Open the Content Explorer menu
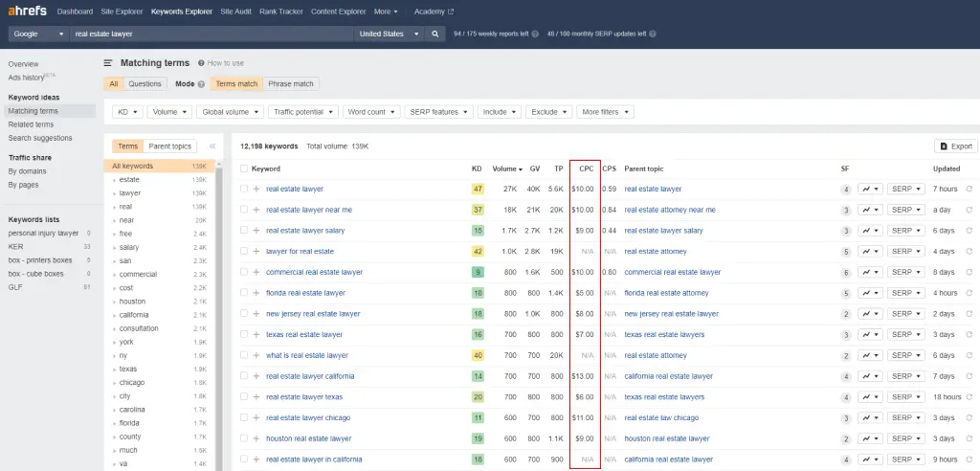Screen dimensions: 980x471 click(x=338, y=11)
